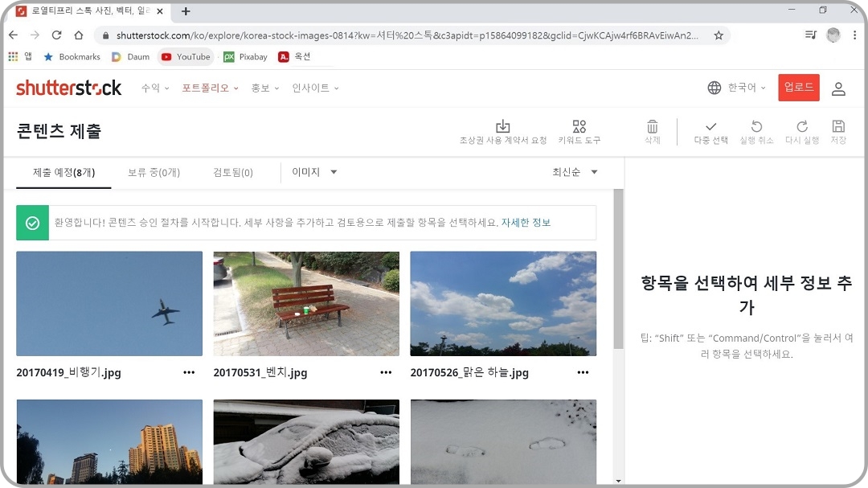Screen dimensions: 868x488
Task: Select the 20170531_벤치.jpg thumbnail
Action: [306, 304]
